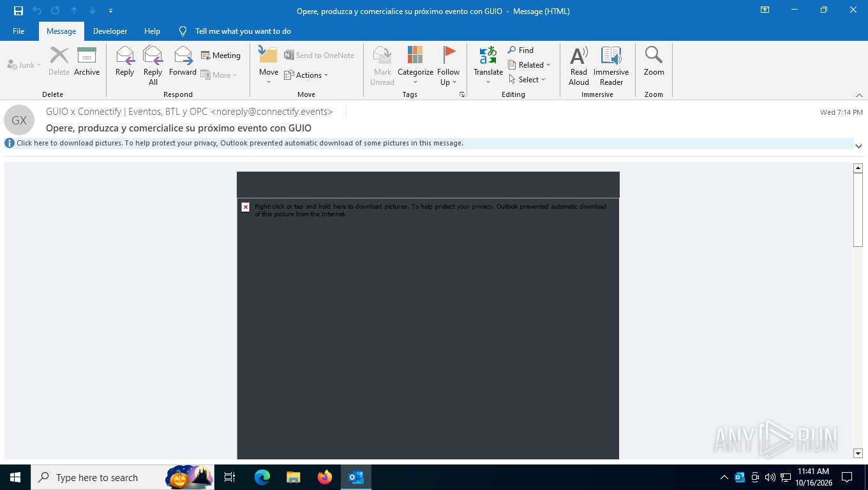Switch to the Developer tab

110,31
